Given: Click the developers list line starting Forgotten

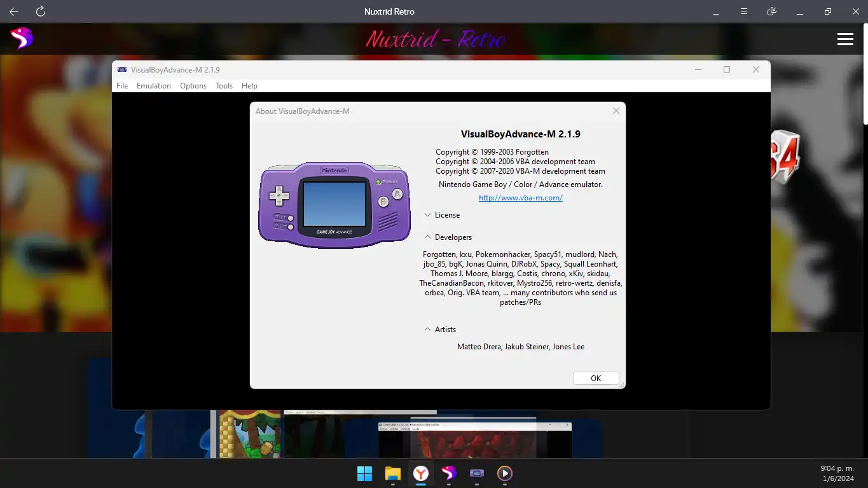Looking at the screenshot, I should (520, 254).
